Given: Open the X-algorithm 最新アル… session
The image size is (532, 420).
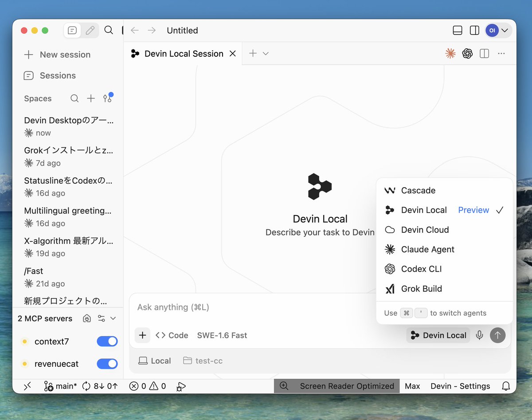Looking at the screenshot, I should [69, 247].
